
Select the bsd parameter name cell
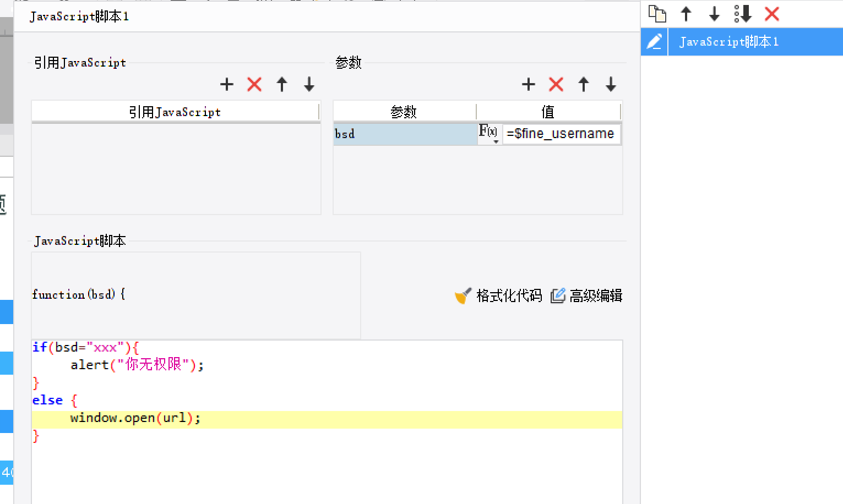405,134
